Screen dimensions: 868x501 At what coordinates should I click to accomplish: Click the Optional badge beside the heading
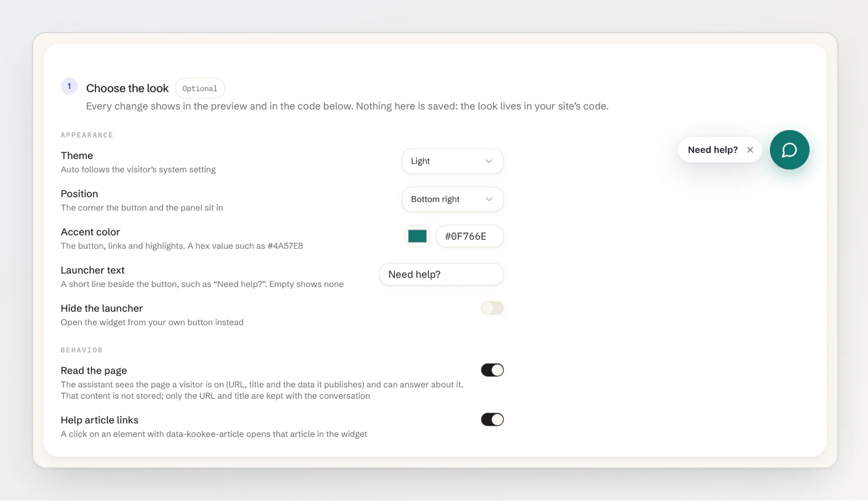(199, 88)
